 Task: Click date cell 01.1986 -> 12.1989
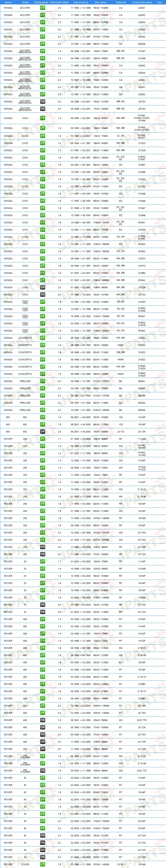[x=80, y=30]
